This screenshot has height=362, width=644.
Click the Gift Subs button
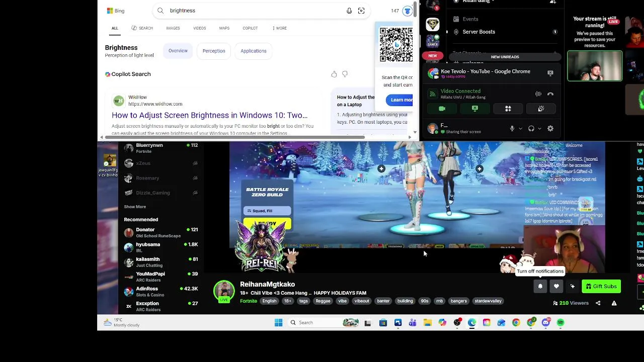601,287
